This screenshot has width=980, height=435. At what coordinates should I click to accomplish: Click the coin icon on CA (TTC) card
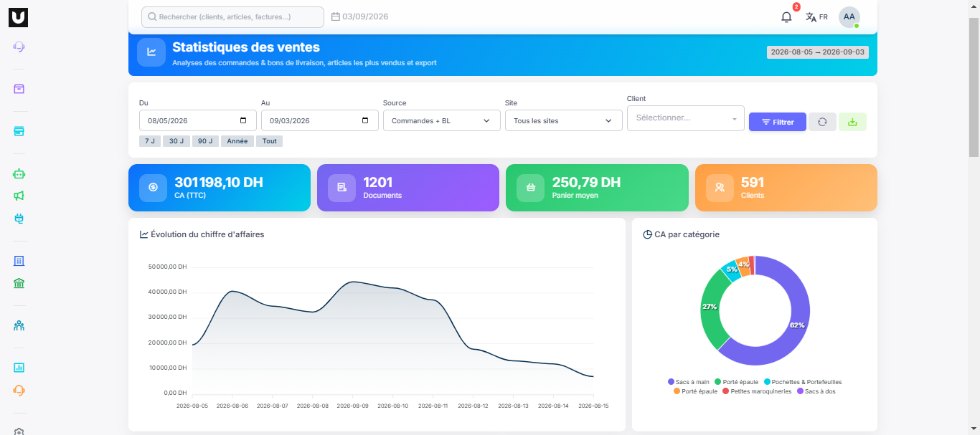coord(153,188)
